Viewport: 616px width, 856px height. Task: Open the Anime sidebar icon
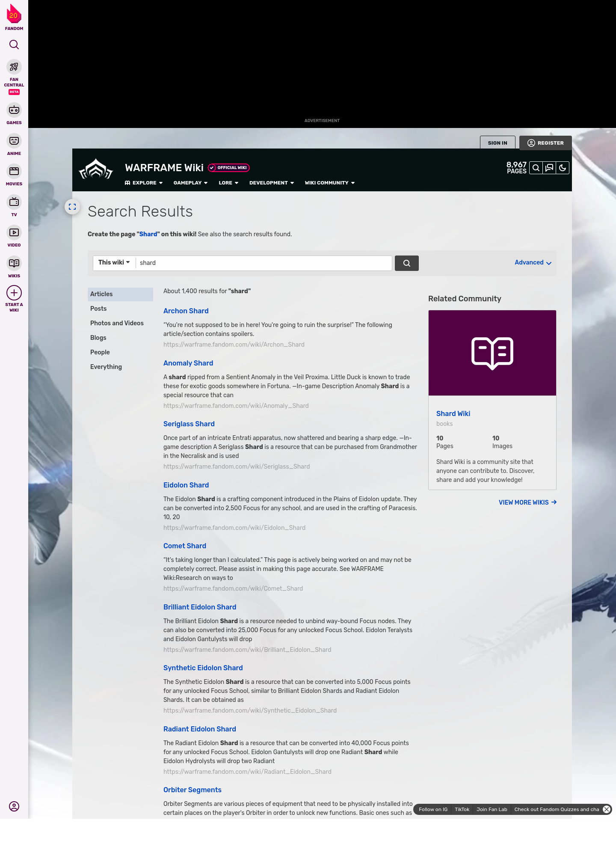point(14,141)
